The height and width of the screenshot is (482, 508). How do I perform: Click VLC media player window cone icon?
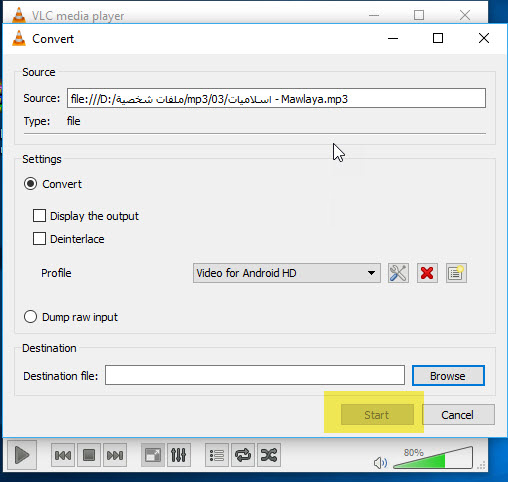point(19,15)
